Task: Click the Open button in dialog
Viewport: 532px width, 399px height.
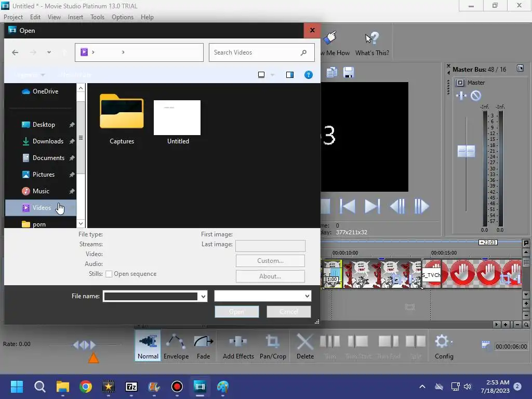Action: (x=236, y=312)
